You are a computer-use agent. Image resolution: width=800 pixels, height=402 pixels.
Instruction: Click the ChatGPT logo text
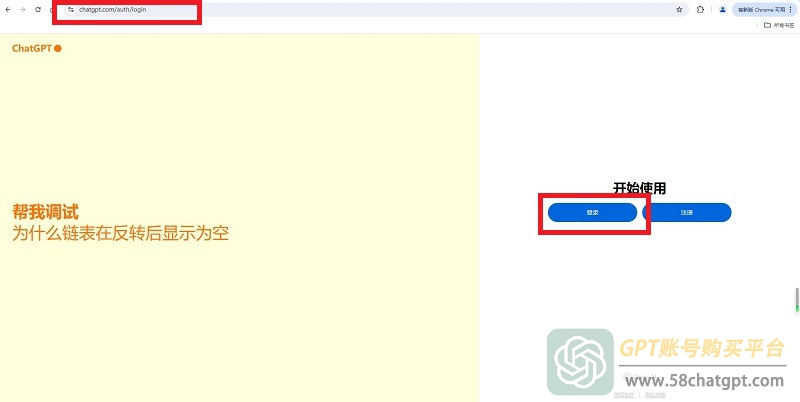32,48
